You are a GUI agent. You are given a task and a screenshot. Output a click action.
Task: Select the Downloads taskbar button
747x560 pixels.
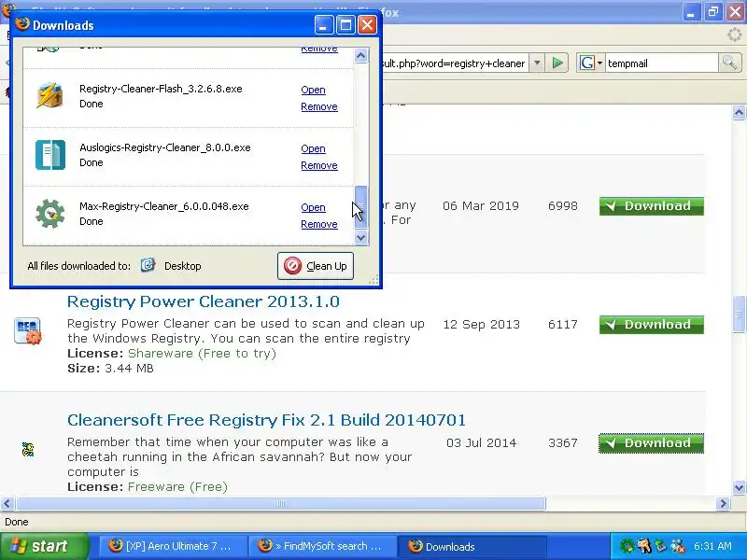point(472,546)
